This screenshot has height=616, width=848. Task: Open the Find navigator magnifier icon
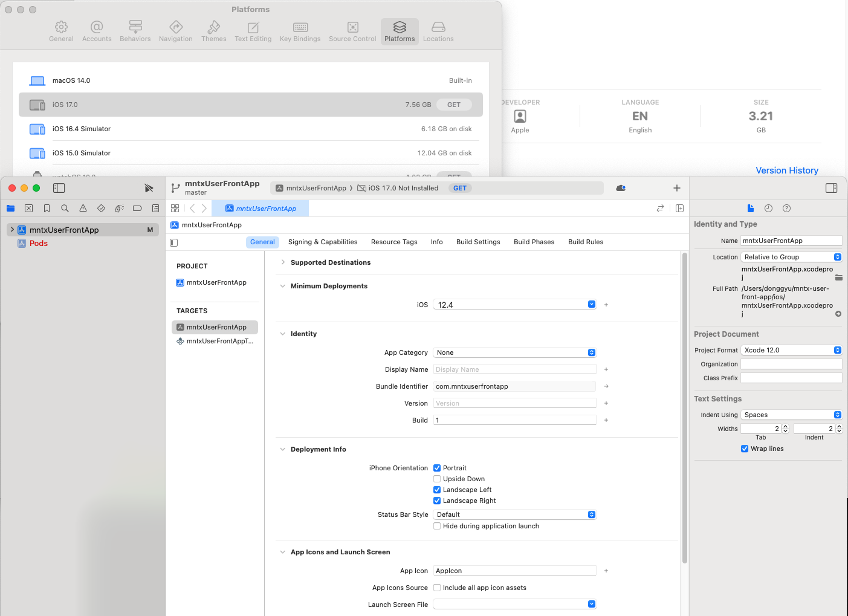(65, 209)
